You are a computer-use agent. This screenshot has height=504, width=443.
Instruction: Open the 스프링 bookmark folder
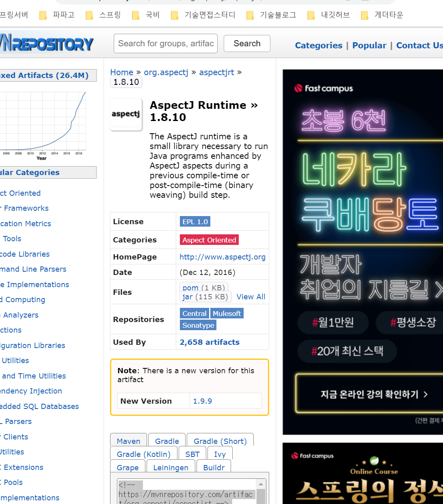(103, 15)
